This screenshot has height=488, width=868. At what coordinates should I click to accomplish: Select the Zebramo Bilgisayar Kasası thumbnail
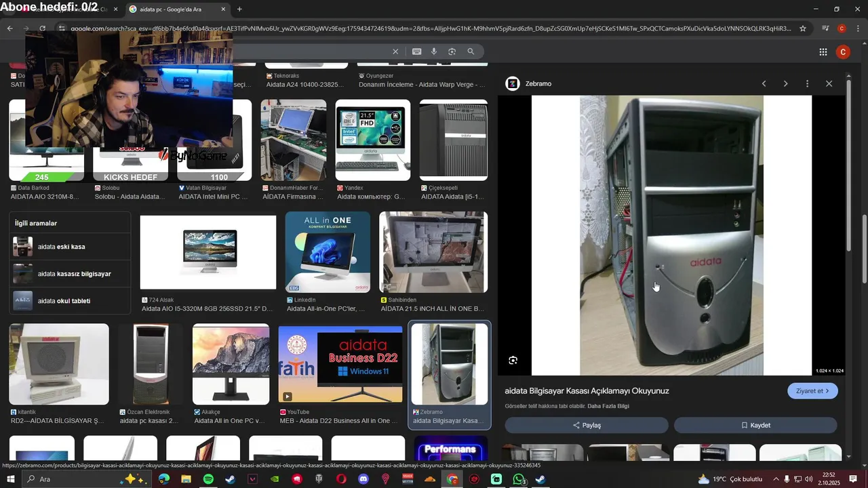(450, 364)
